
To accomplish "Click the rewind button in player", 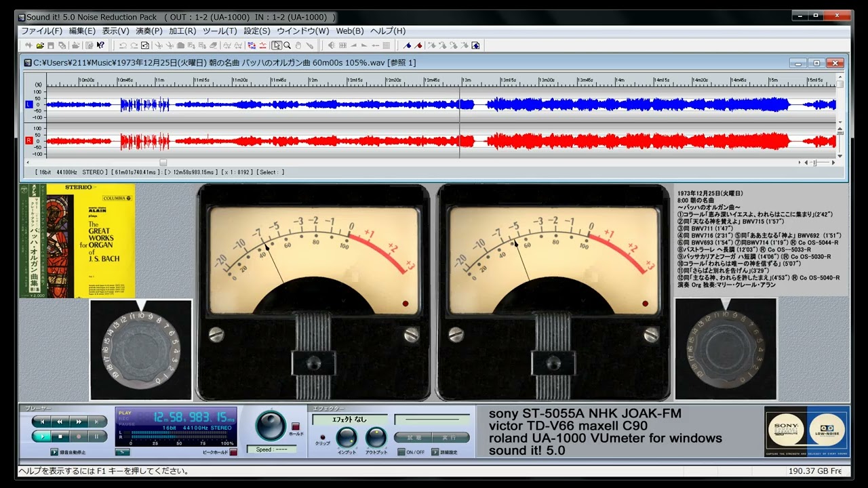I will click(60, 422).
